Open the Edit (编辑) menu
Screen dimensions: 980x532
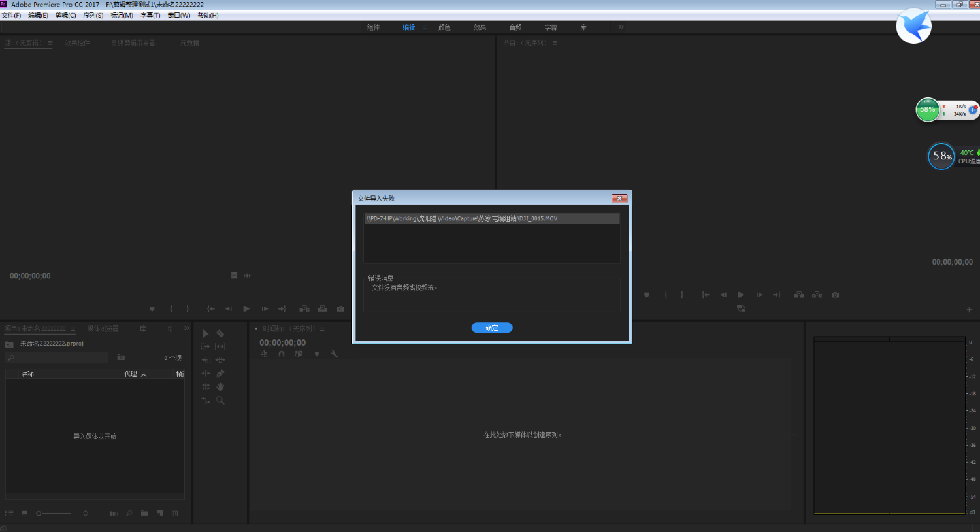pyautogui.click(x=38, y=15)
